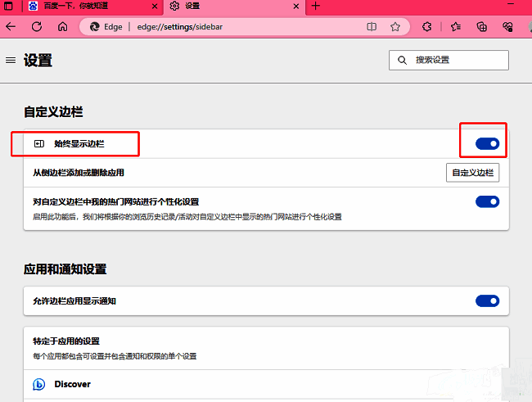Switch to the 百度一下，你就知道 tab
Viewport: 532px width, 402px height.
[x=92, y=6]
